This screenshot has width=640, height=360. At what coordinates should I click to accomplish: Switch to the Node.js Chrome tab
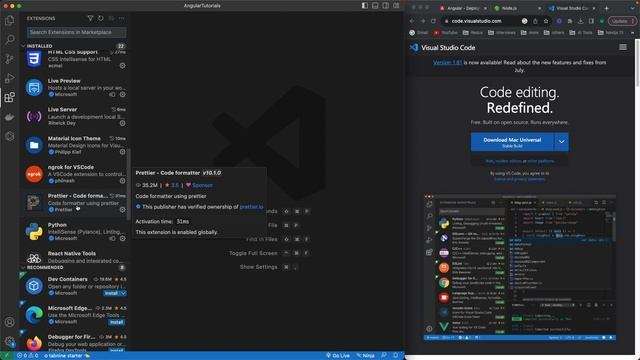518,8
